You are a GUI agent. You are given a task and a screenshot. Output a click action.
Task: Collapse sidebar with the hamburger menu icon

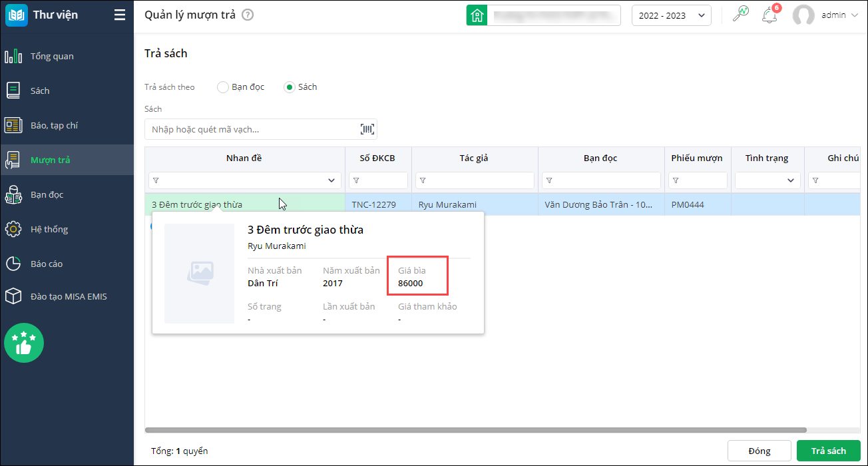click(120, 15)
